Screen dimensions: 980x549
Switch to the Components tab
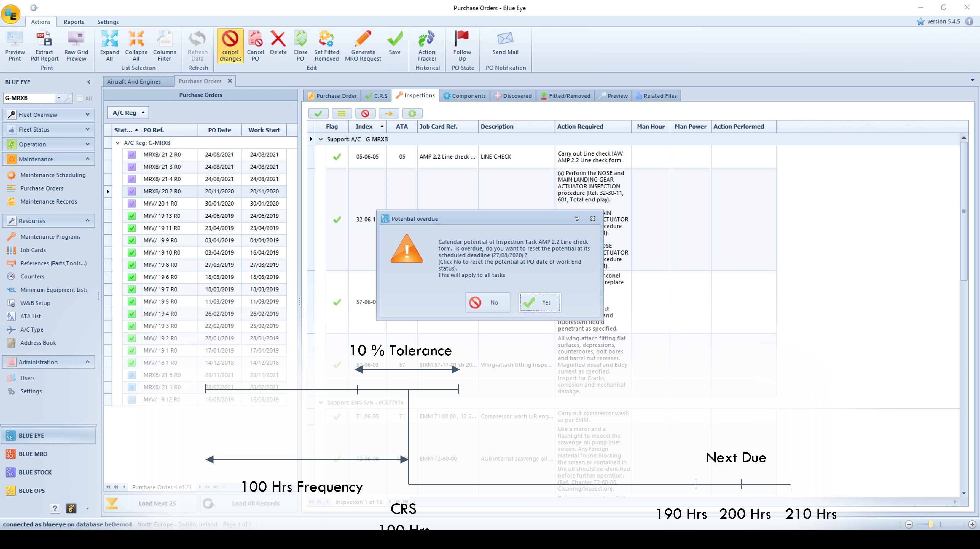pos(465,96)
